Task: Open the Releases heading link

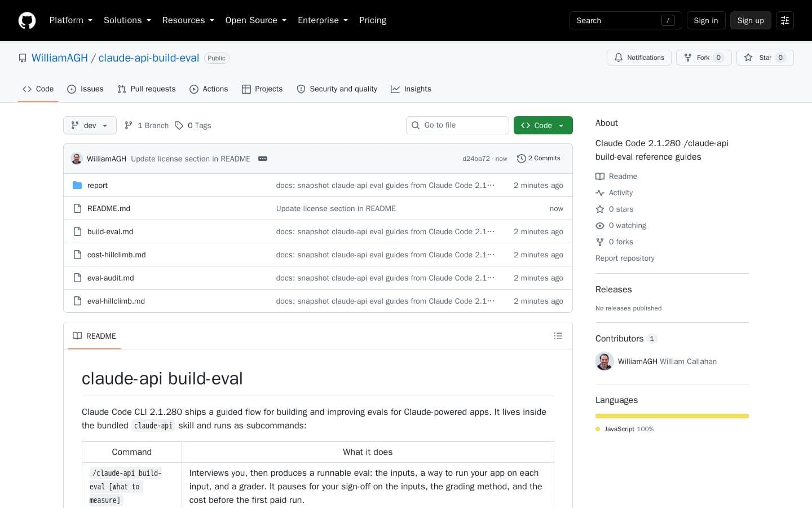Action: pos(614,290)
